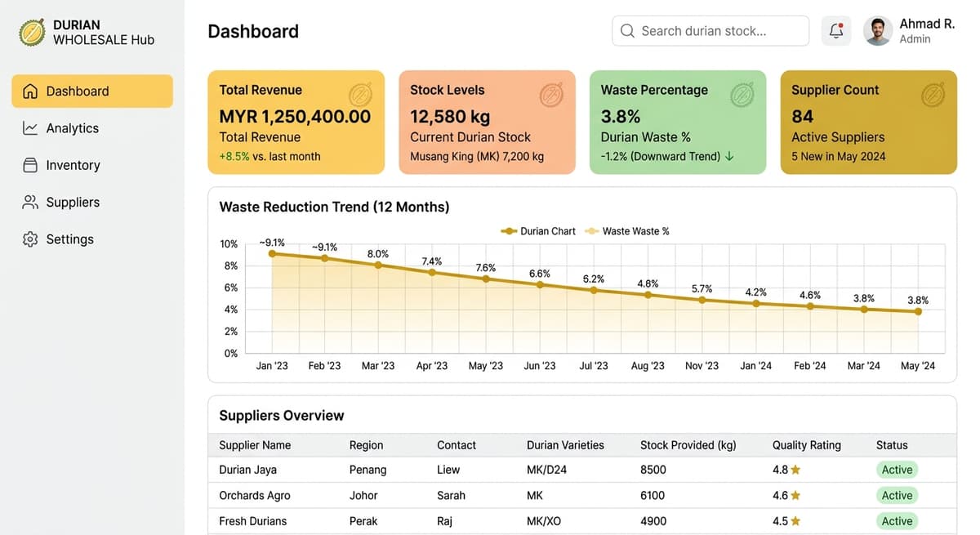Click inside the durian stock search field
The width and height of the screenshot is (980, 535).
coord(710,30)
